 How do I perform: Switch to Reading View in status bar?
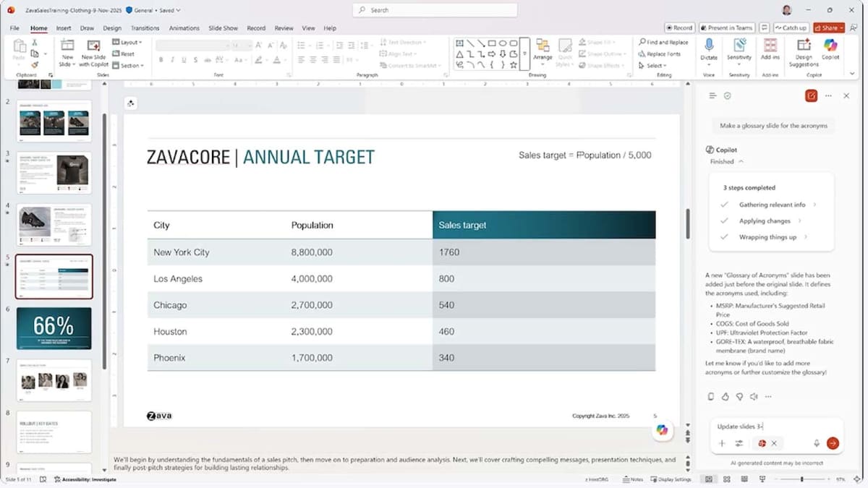(744, 479)
